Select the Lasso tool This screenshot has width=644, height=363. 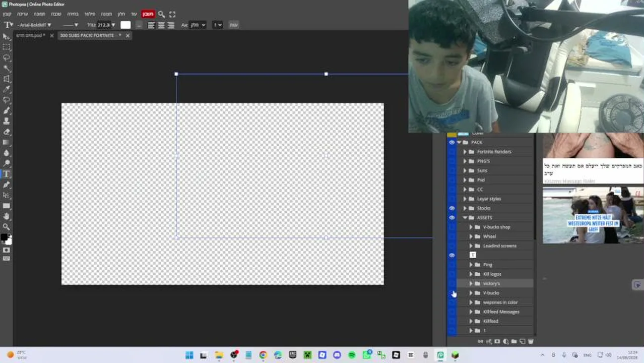point(7,58)
